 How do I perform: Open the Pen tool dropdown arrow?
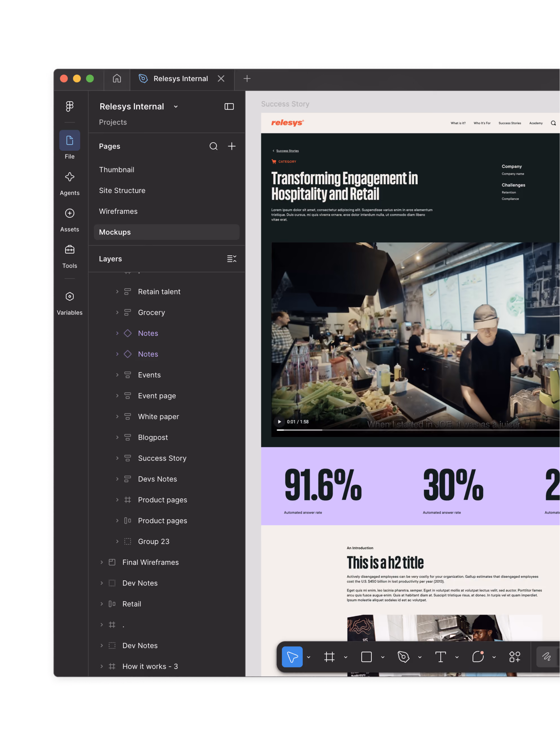tap(420, 657)
